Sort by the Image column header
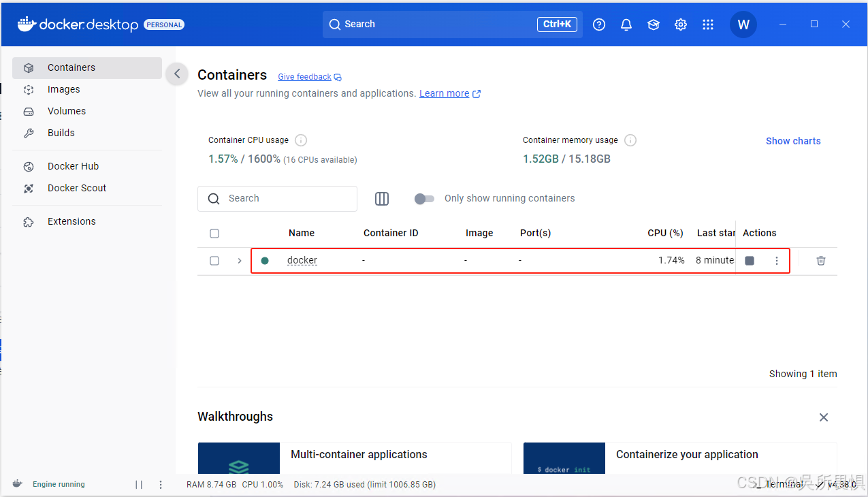This screenshot has width=868, height=497. coord(479,234)
